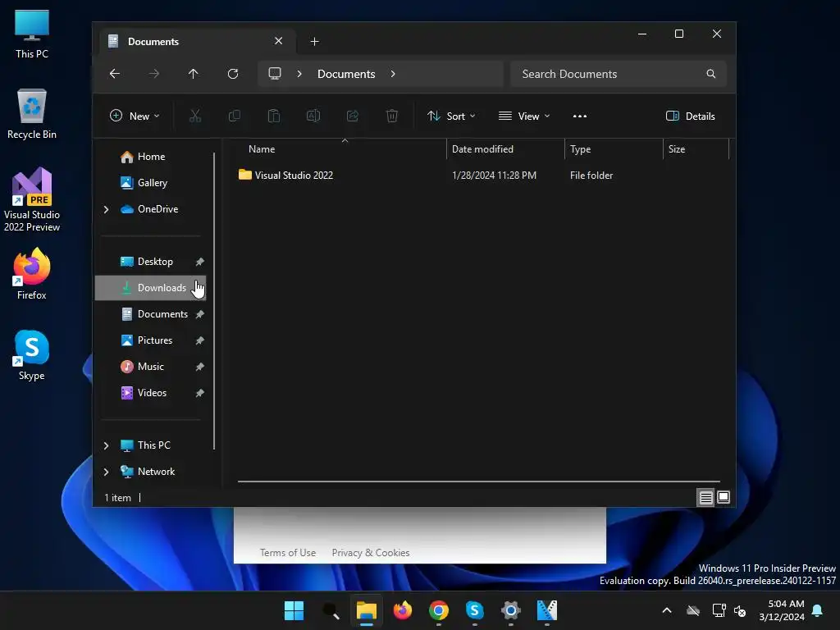This screenshot has height=630, width=840.
Task: Click chevron before Documents in address bar
Action: coord(299,74)
